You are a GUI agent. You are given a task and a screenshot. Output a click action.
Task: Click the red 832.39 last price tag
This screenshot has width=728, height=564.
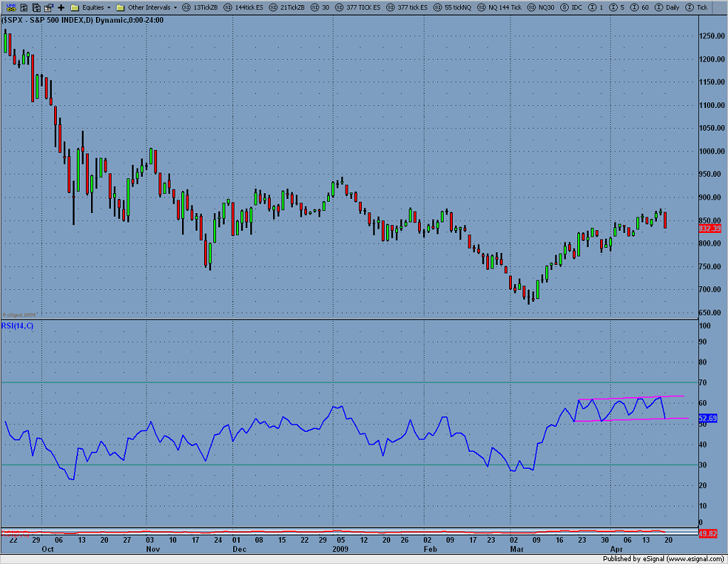(710, 229)
